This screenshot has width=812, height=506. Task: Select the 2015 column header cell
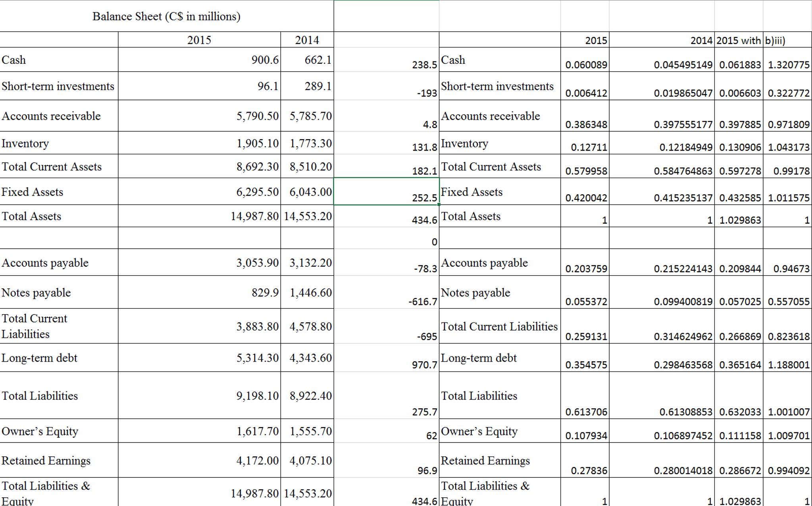tap(198, 40)
